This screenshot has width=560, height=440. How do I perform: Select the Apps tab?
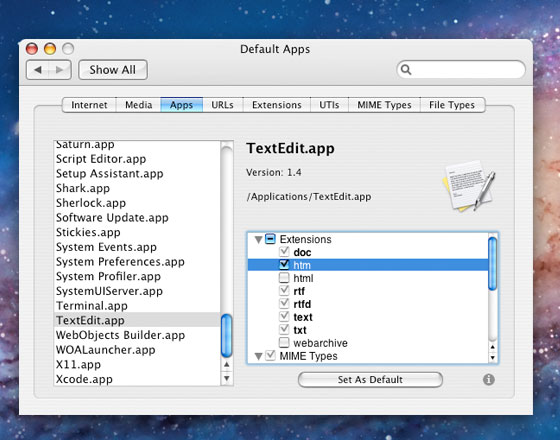pyautogui.click(x=181, y=105)
